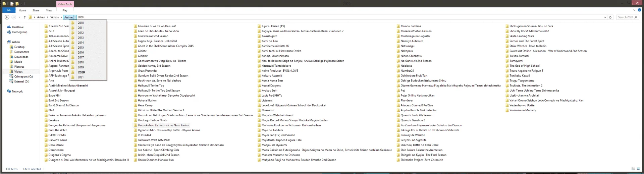
Task: Open the recent locations dropdown arrow
Action: [x=19, y=17]
